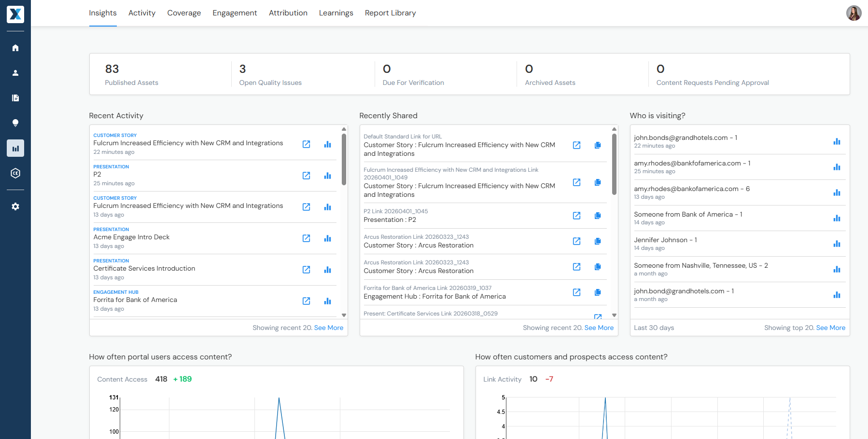
Task: Open the P2 presentation in a new window
Action: 306,176
